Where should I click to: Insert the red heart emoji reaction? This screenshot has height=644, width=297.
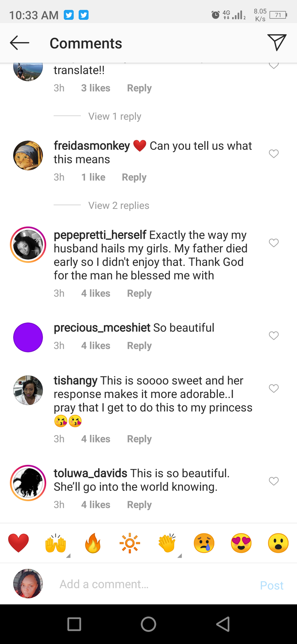pos(19,543)
